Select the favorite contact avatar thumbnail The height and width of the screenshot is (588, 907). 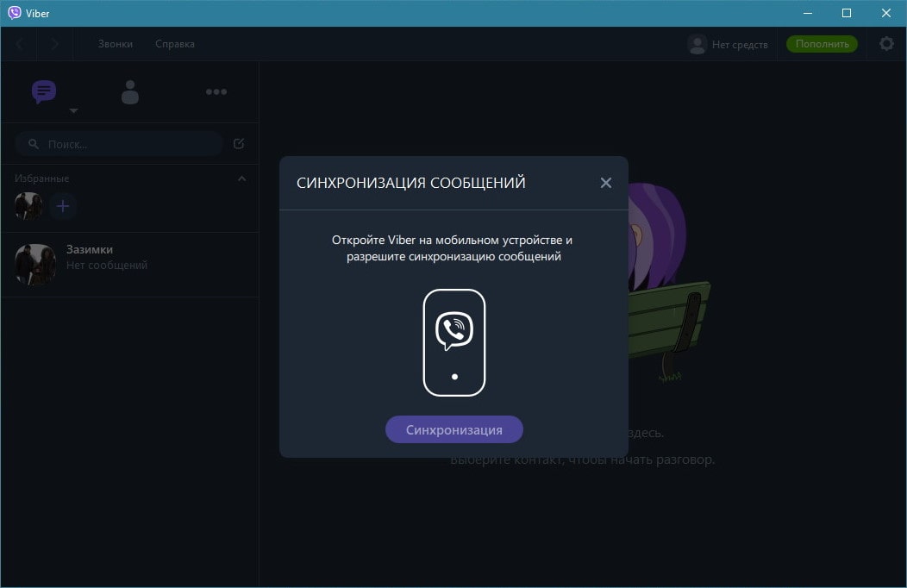(28, 206)
